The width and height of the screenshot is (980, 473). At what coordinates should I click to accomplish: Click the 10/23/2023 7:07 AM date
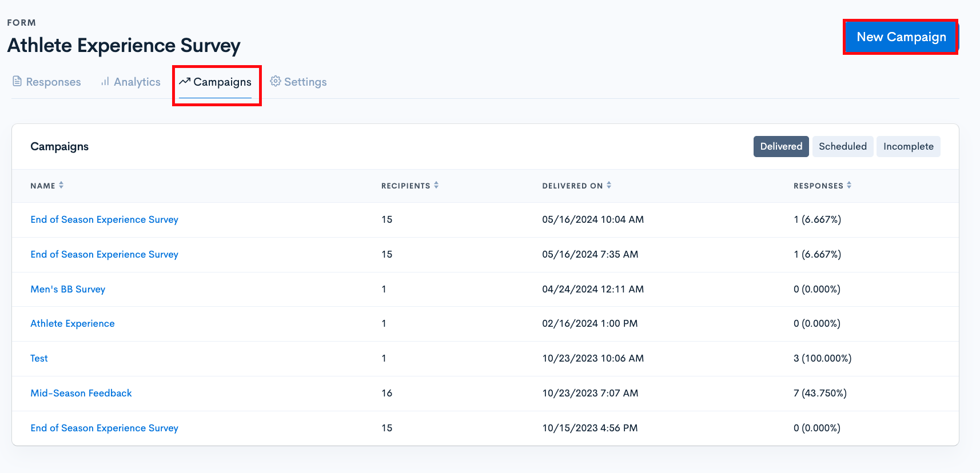(590, 393)
